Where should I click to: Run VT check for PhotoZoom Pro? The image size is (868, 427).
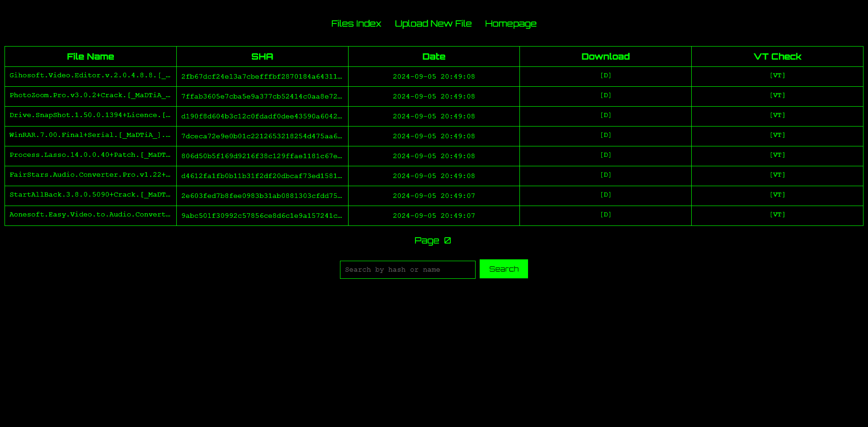tap(777, 95)
